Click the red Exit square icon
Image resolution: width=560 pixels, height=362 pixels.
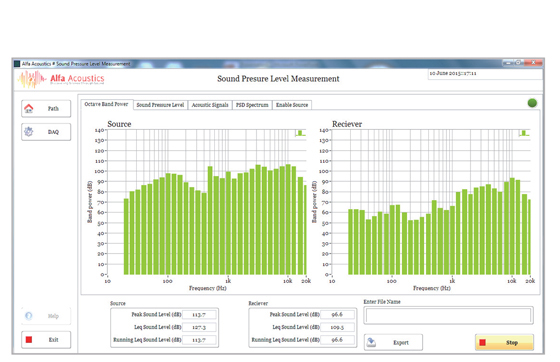point(29,340)
